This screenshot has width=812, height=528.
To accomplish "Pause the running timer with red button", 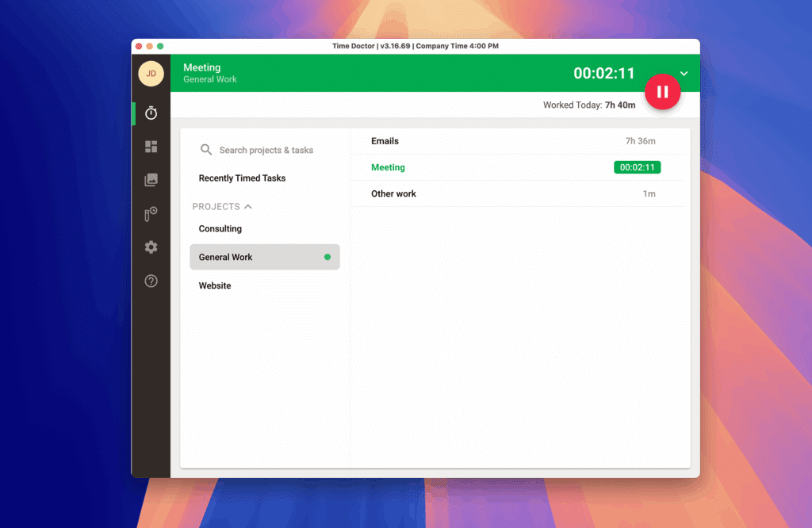I will (x=662, y=92).
